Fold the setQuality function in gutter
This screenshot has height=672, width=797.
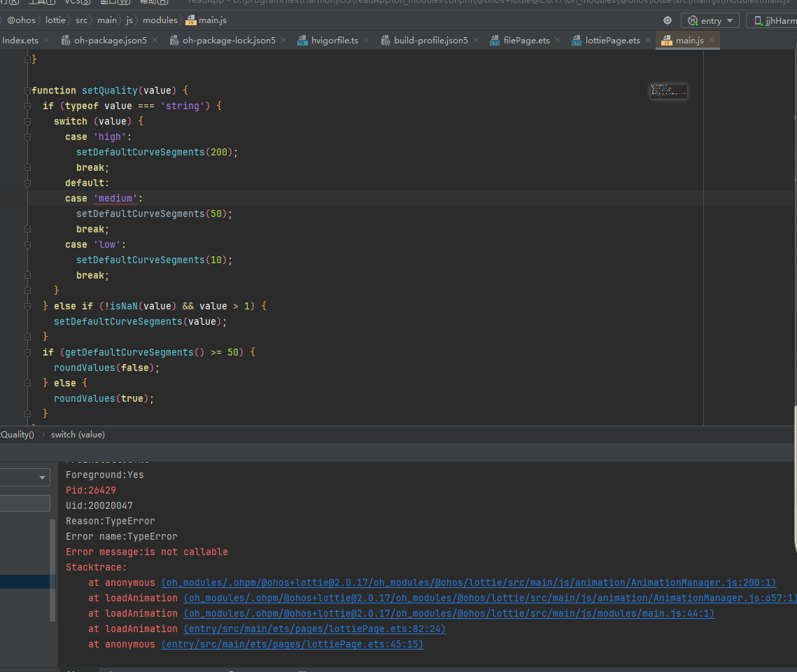tap(28, 90)
